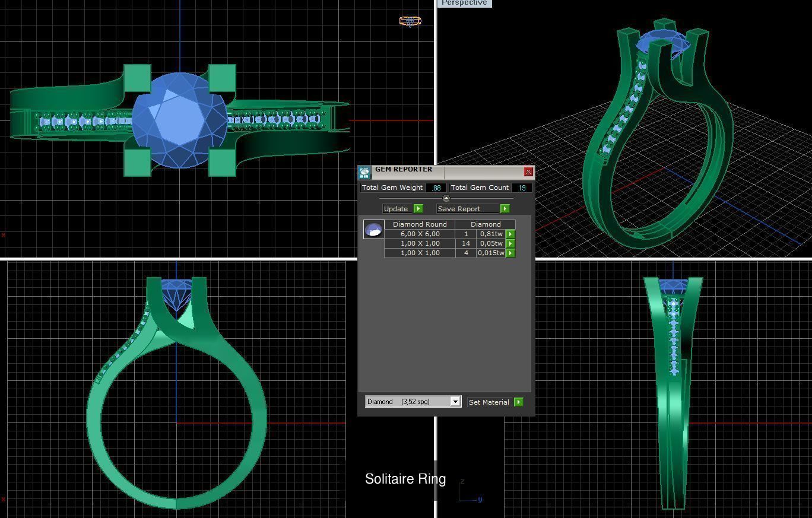Select the round diamond gem thumbnail
Image resolution: width=812 pixels, height=518 pixels.
[373, 230]
